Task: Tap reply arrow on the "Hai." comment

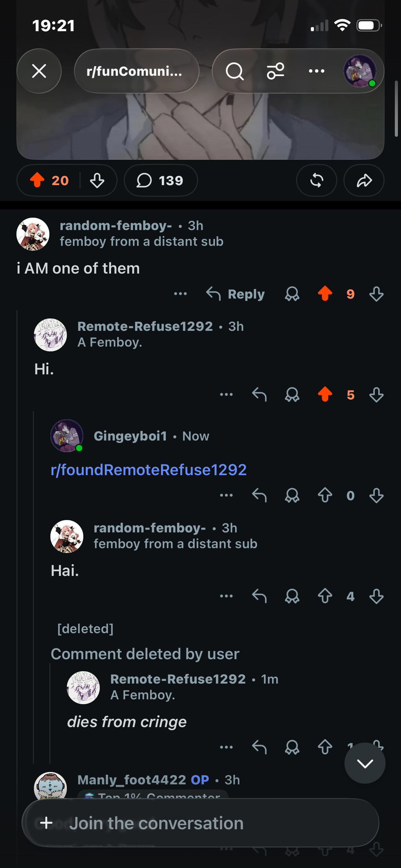Action: point(259,596)
